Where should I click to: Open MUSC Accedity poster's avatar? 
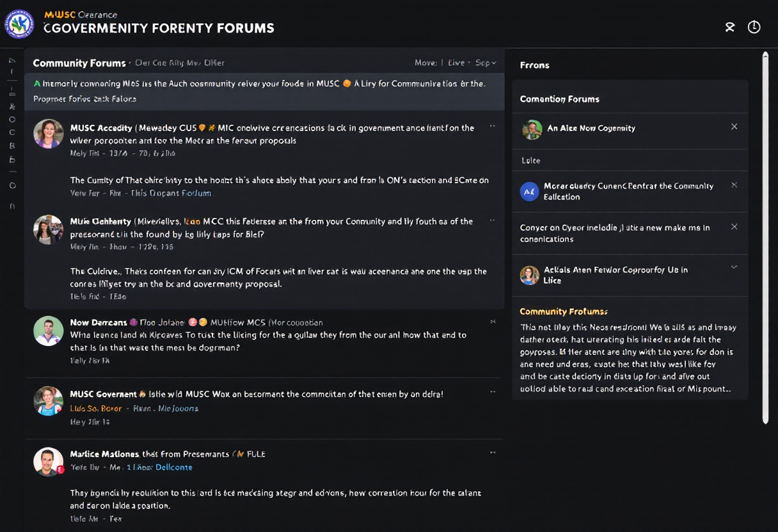(x=49, y=134)
